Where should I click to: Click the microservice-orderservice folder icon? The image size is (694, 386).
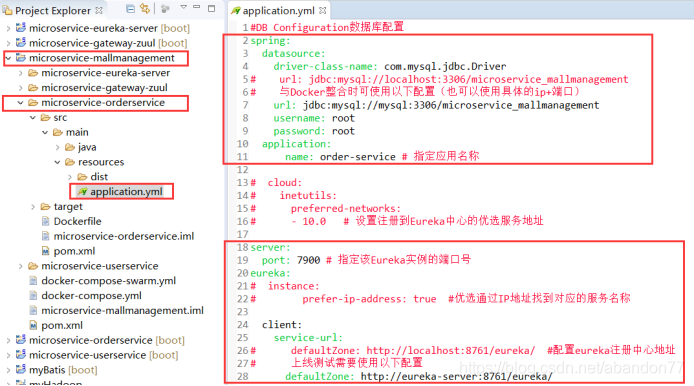tap(33, 103)
